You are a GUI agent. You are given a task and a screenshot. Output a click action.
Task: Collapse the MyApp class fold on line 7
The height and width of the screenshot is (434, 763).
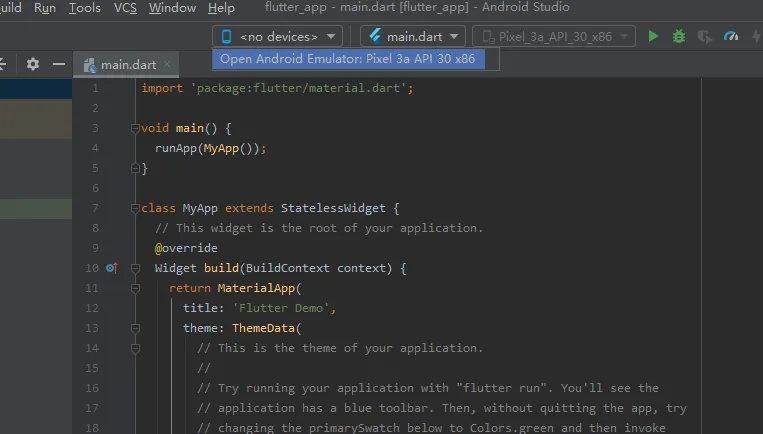pyautogui.click(x=135, y=209)
